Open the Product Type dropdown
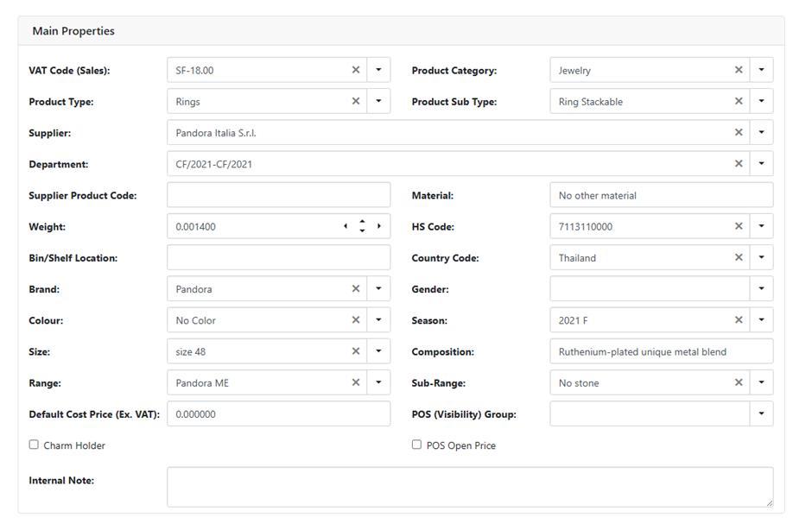The height and width of the screenshot is (530, 812). [x=378, y=102]
